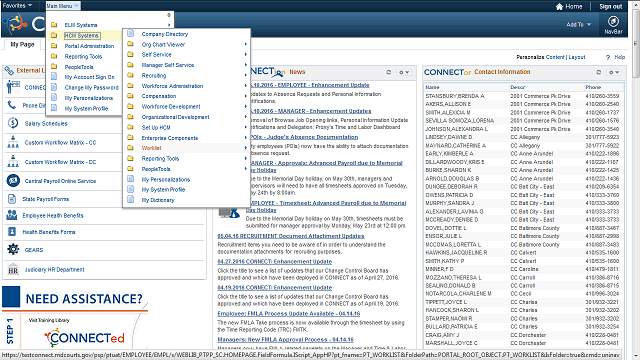Screen dimensions: 640x360
Task: Click the Portal Administration folder icon
Action: click(54, 46)
